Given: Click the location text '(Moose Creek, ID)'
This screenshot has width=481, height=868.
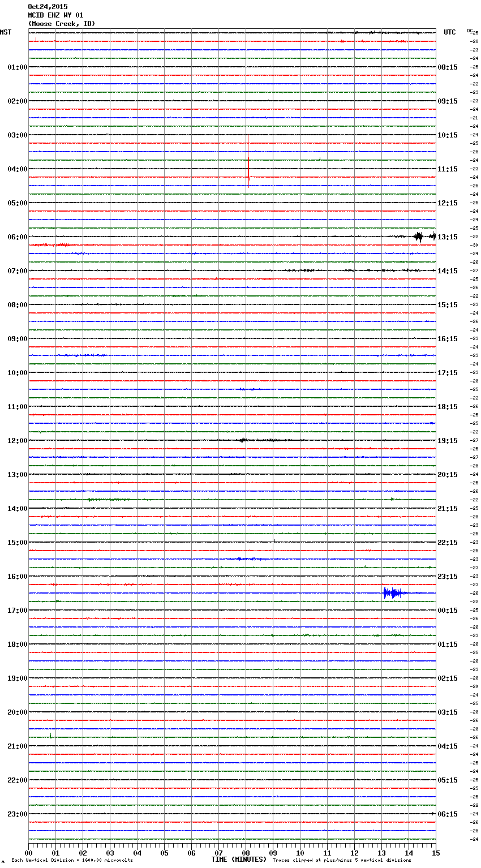Looking at the screenshot, I should coord(62,24).
